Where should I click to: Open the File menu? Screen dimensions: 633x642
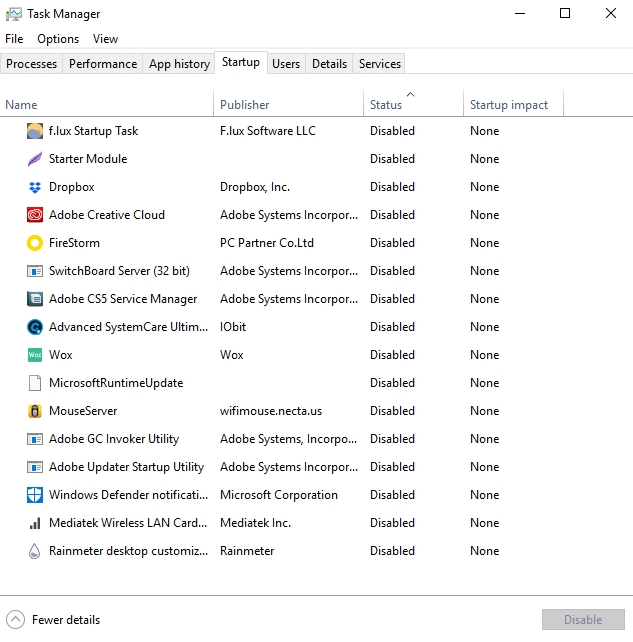pos(14,39)
